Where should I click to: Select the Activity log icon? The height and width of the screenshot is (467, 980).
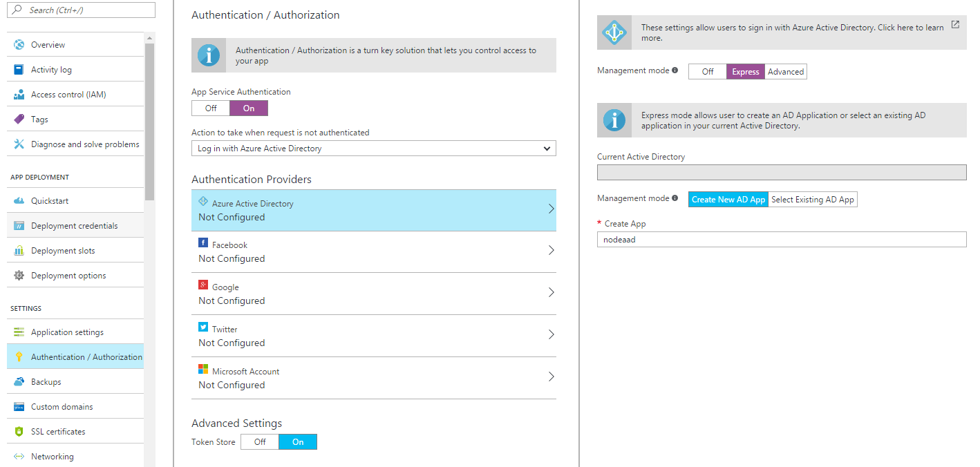(x=19, y=68)
